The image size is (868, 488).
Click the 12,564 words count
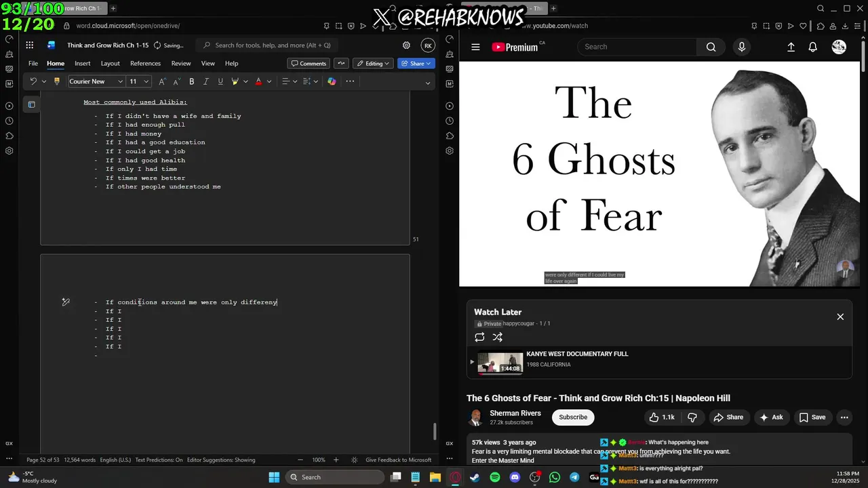80,460
